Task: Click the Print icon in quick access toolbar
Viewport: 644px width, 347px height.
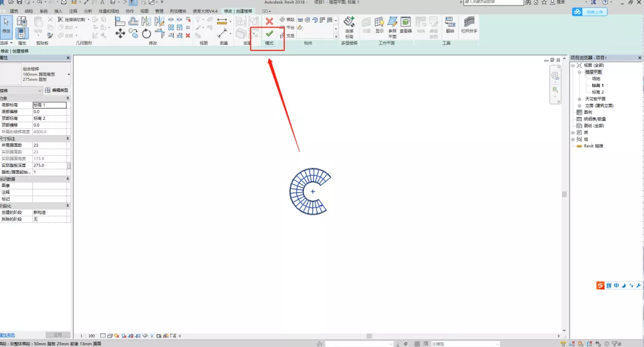Action: point(64,2)
